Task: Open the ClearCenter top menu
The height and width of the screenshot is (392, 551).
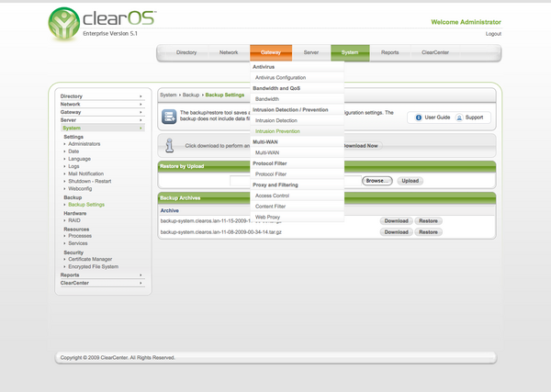Action: 435,52
